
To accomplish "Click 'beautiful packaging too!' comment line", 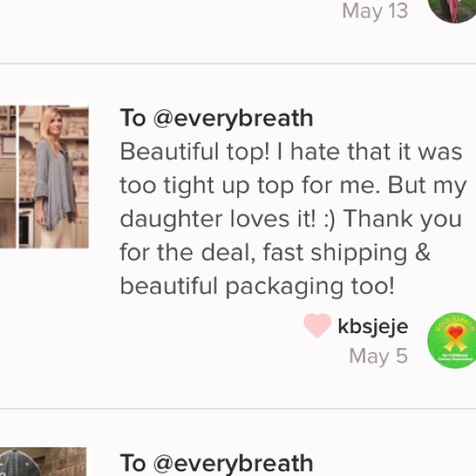I will [257, 286].
